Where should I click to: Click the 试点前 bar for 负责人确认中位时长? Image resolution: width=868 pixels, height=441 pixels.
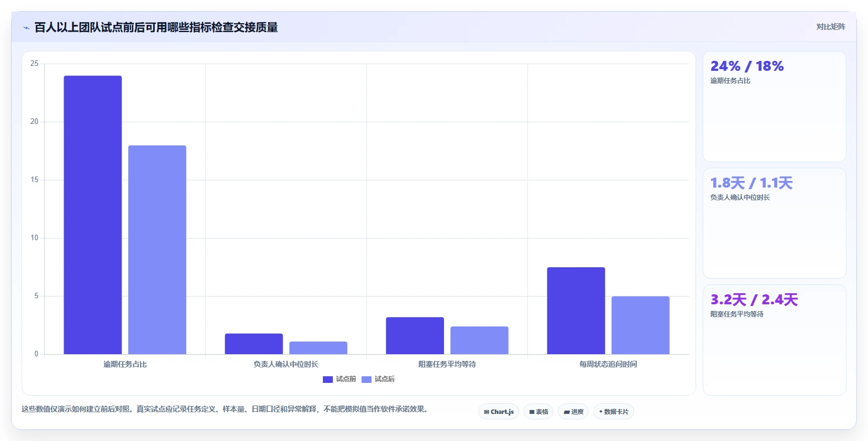click(x=254, y=344)
